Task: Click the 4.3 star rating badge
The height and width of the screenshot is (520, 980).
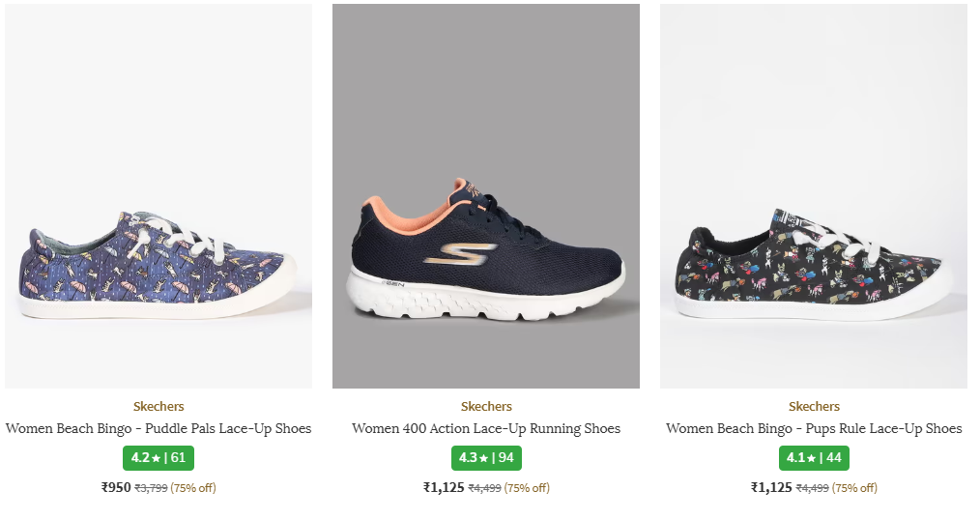Action: point(486,458)
